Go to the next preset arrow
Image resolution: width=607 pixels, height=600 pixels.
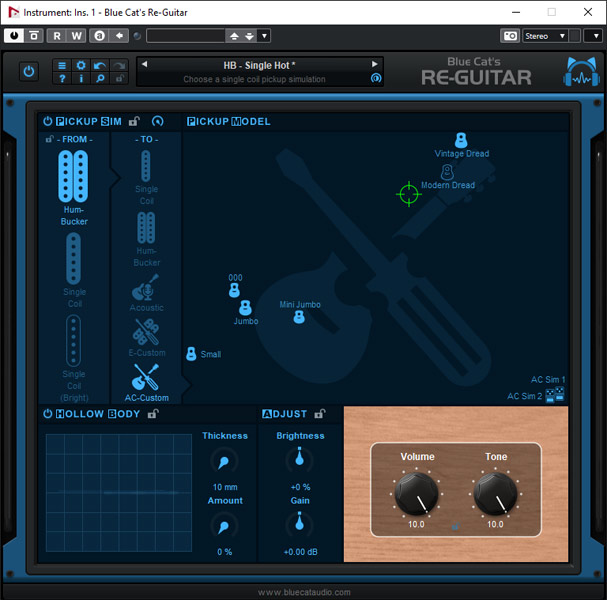[x=375, y=65]
